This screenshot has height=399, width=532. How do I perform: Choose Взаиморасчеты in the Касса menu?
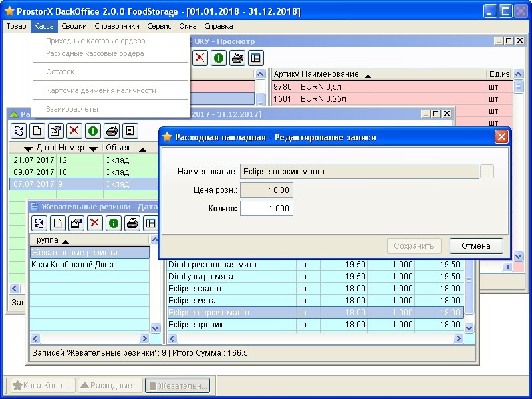(x=72, y=108)
